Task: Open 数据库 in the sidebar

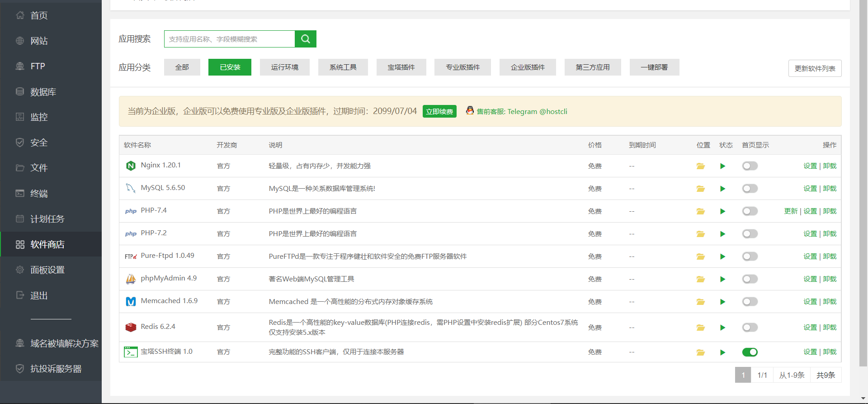Action: pos(51,92)
